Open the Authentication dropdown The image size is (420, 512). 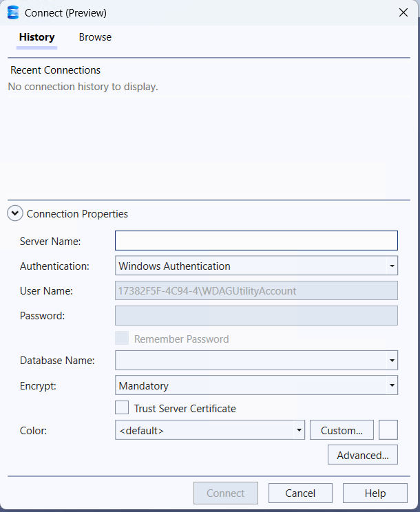[256, 266]
